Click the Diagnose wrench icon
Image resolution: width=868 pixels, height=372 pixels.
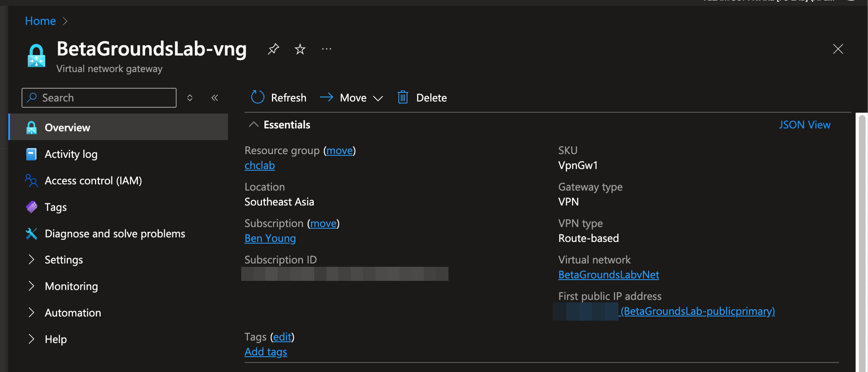point(32,234)
